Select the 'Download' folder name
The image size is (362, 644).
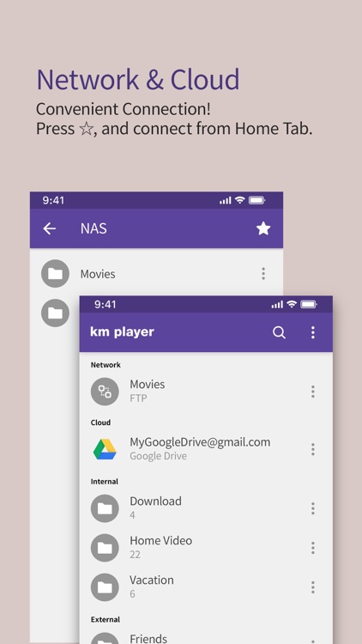[155, 501]
